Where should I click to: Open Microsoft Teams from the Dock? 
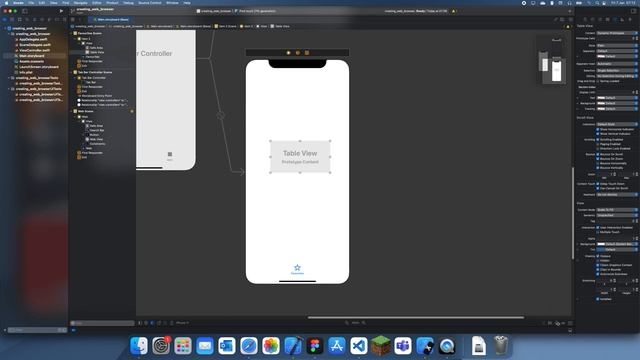click(403, 346)
